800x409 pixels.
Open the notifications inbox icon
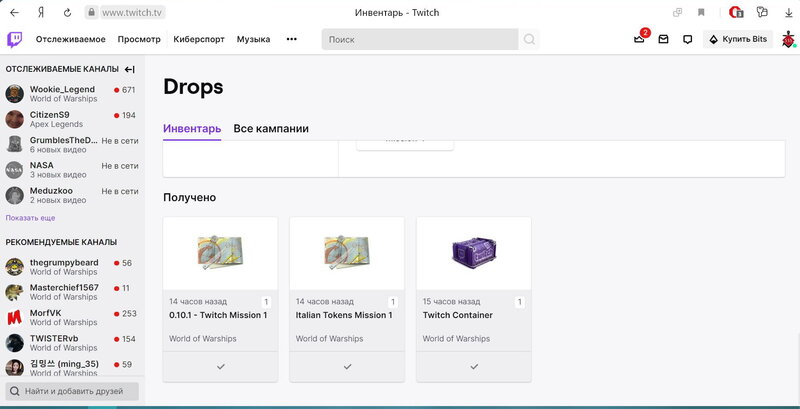663,40
